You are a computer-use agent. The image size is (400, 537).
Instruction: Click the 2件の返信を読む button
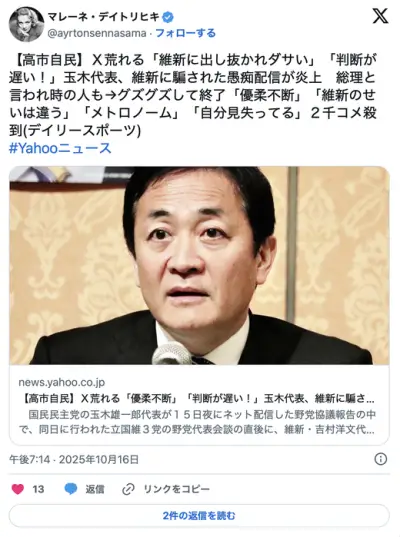click(199, 515)
